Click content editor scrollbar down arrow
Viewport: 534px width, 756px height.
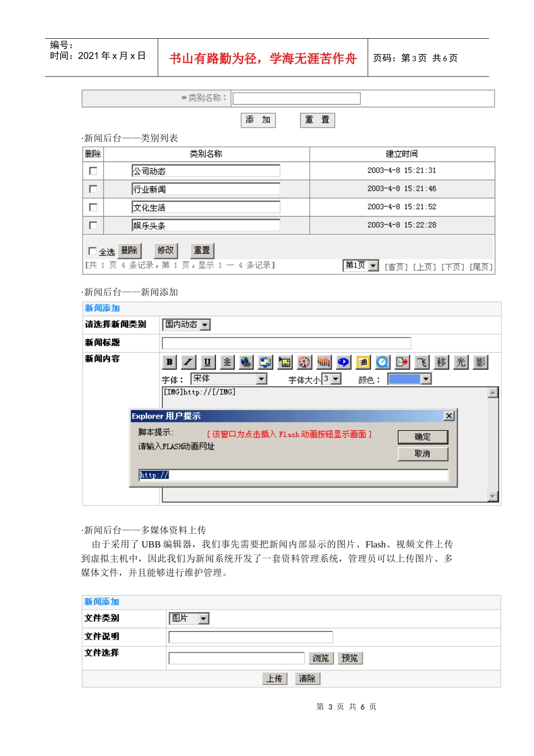coord(493,496)
